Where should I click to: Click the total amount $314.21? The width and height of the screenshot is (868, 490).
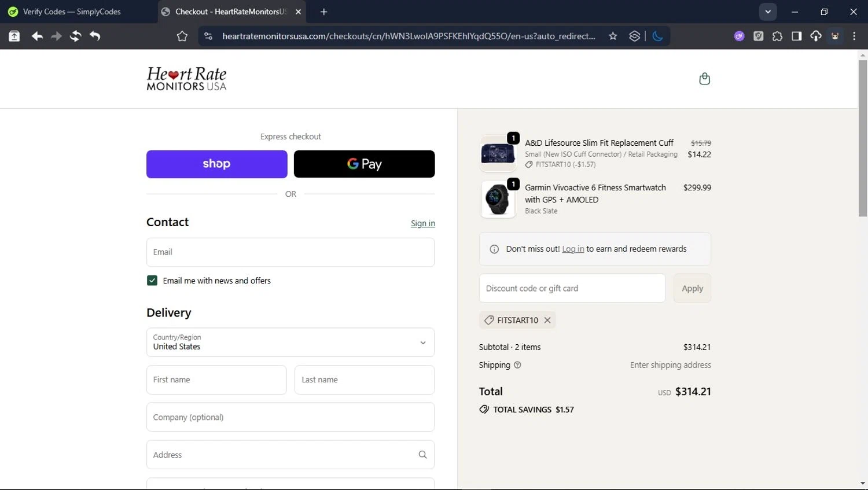pyautogui.click(x=693, y=392)
